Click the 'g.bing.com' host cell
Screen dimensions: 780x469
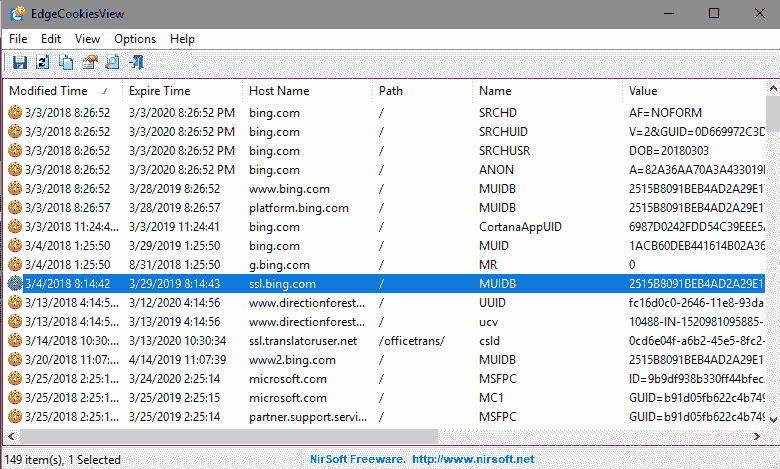click(x=279, y=265)
